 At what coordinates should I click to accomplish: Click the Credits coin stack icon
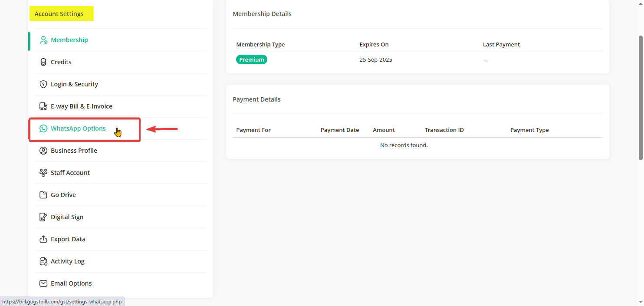(x=43, y=62)
